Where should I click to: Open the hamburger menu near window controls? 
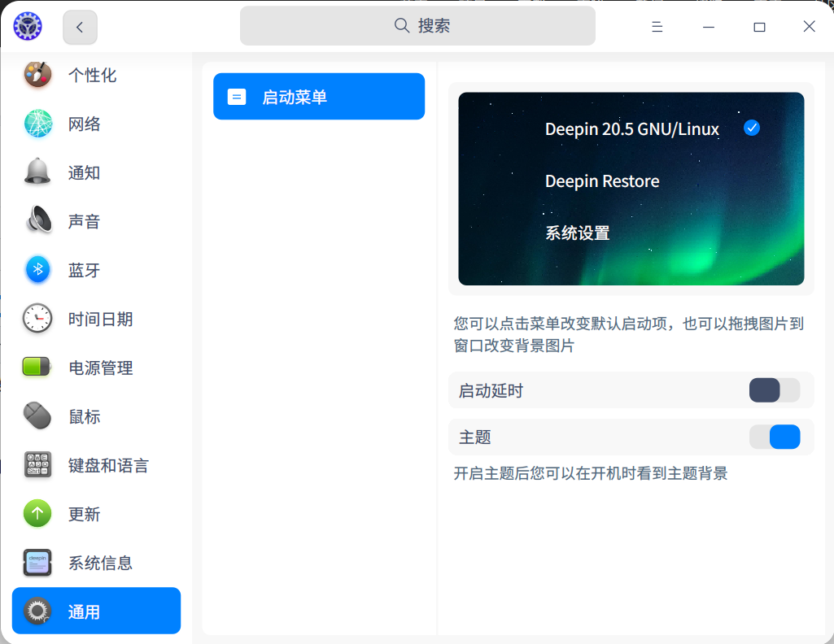[657, 26]
